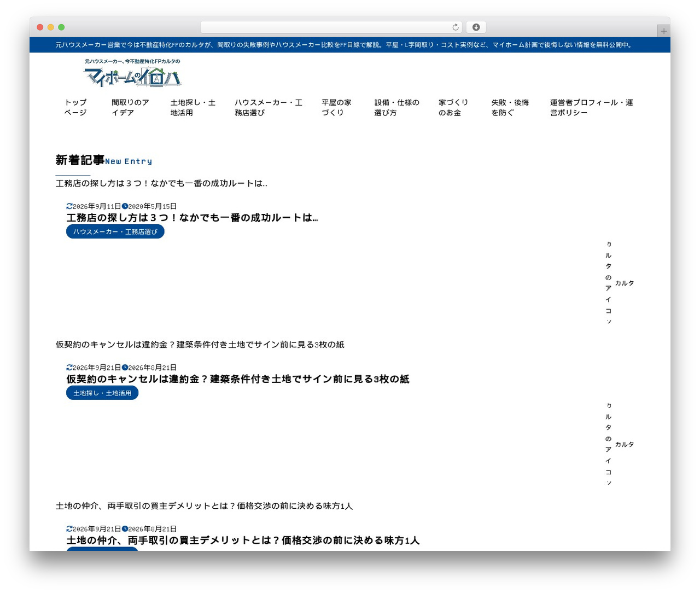The image size is (700, 593).
Task: Open 土地探し・土地活用 menu item
Action: tap(193, 107)
